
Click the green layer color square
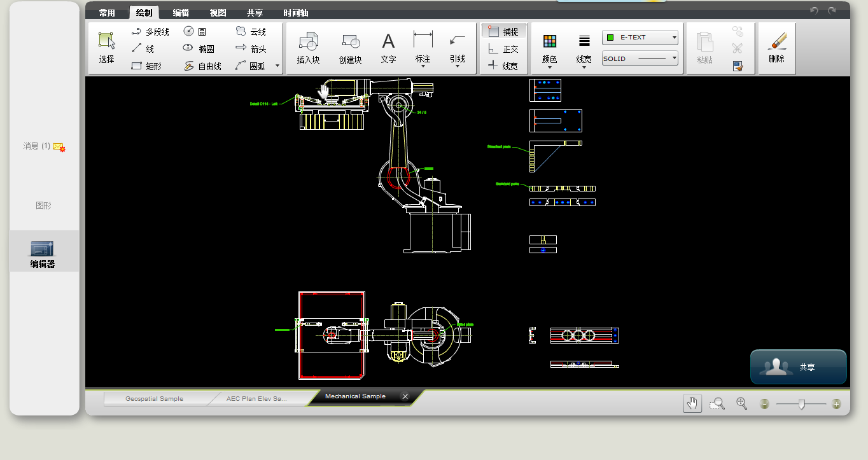610,38
